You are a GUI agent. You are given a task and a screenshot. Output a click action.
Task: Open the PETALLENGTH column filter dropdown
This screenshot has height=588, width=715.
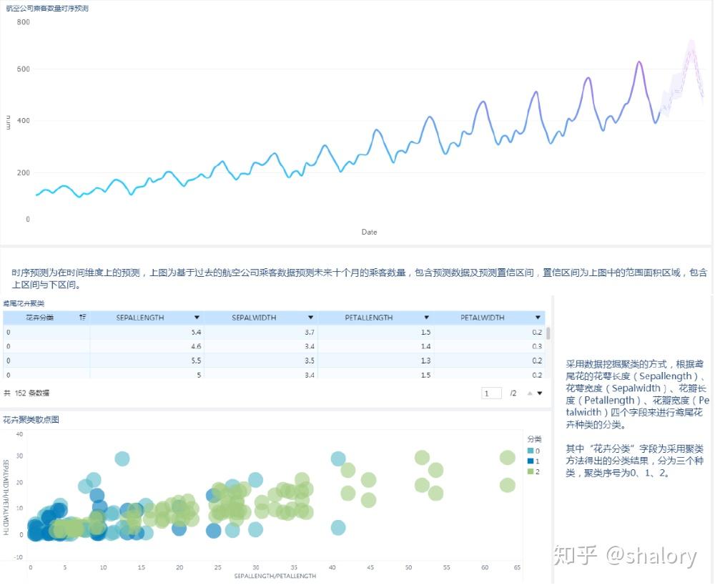(426, 317)
